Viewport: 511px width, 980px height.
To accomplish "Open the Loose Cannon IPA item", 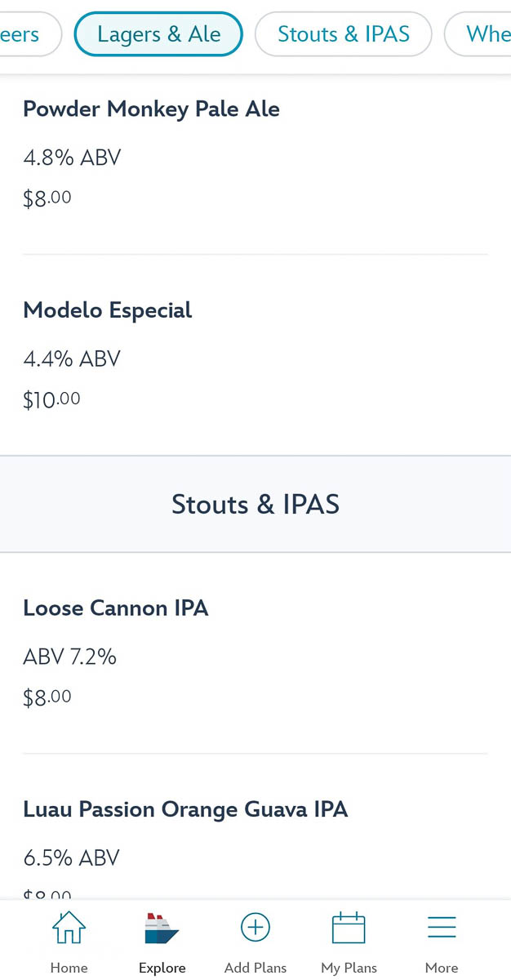I will point(255,653).
